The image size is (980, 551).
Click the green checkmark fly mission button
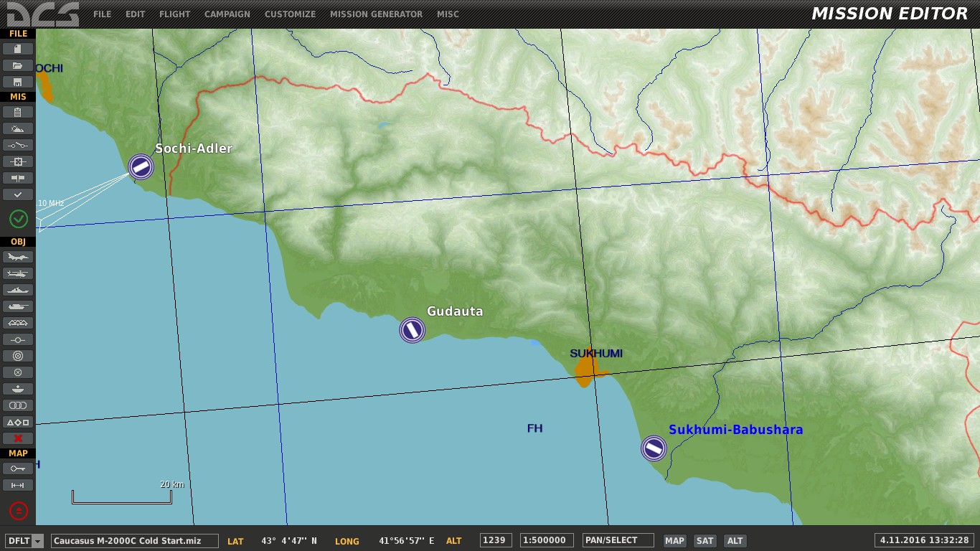point(18,218)
